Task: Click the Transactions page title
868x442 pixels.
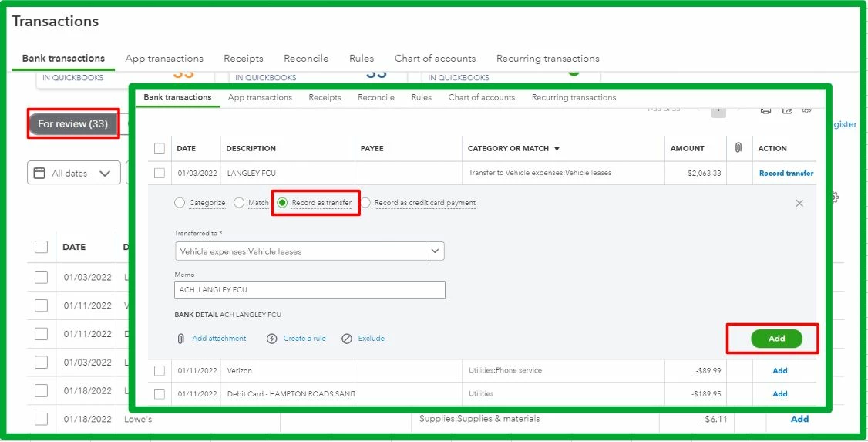Action: [x=56, y=21]
